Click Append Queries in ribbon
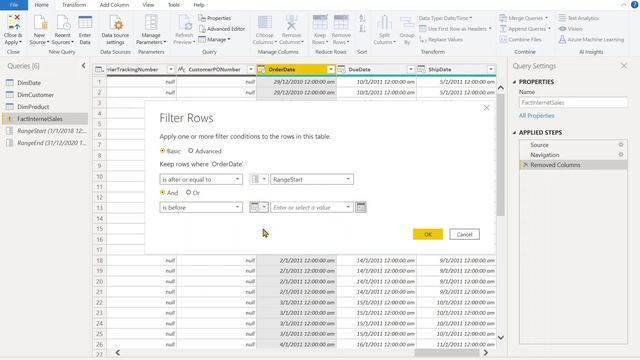Screen dimensions: 640x360 525,29
